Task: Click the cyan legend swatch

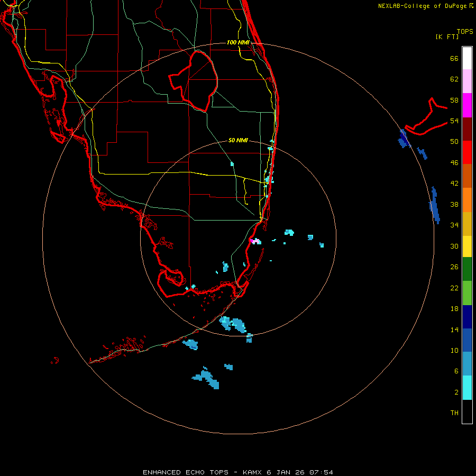Action: (467, 388)
